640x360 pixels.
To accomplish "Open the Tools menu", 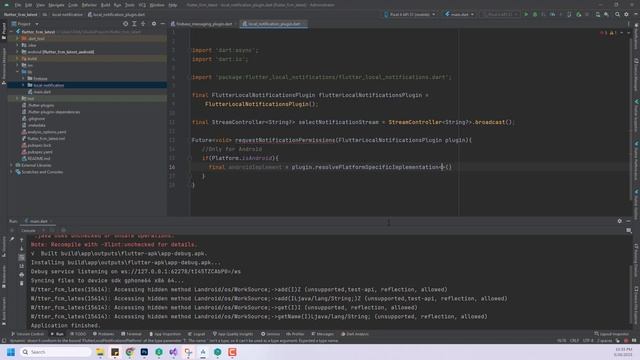I will click(x=129, y=5).
